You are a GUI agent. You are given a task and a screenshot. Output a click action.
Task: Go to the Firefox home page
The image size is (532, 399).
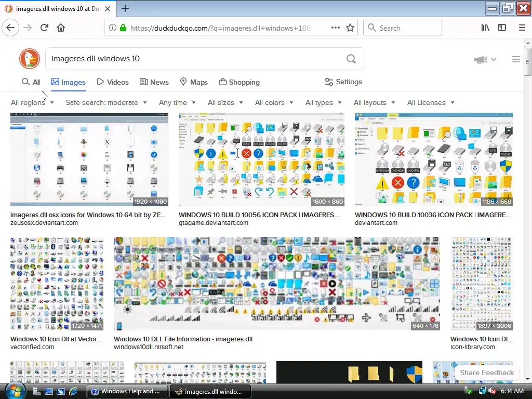point(61,28)
